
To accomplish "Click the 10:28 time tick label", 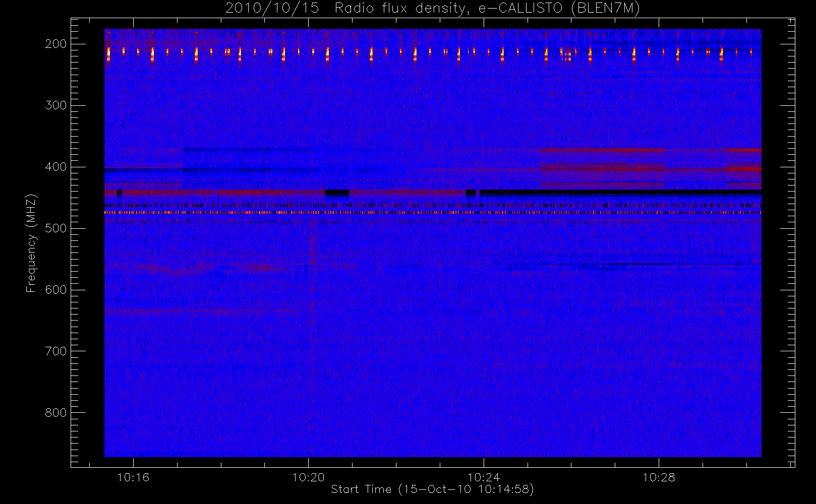I will [x=659, y=477].
